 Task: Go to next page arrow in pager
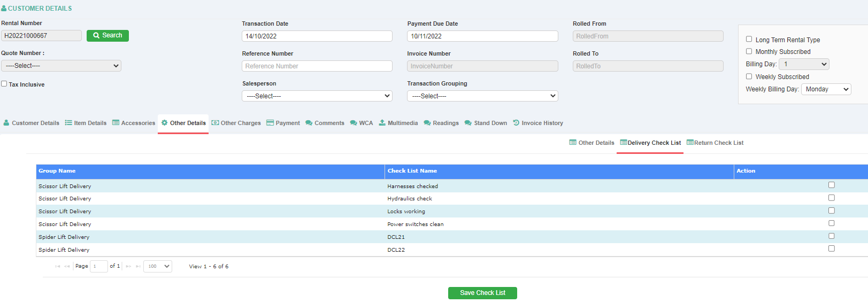[x=128, y=266]
